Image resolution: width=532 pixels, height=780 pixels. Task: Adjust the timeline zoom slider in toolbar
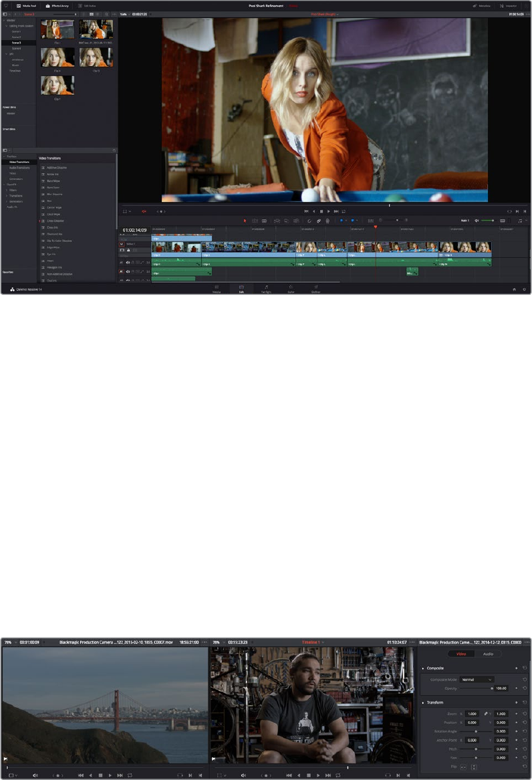click(x=393, y=221)
